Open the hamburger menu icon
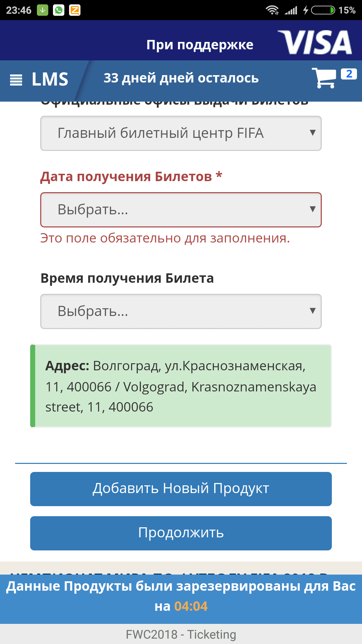362x644 pixels. click(x=16, y=80)
